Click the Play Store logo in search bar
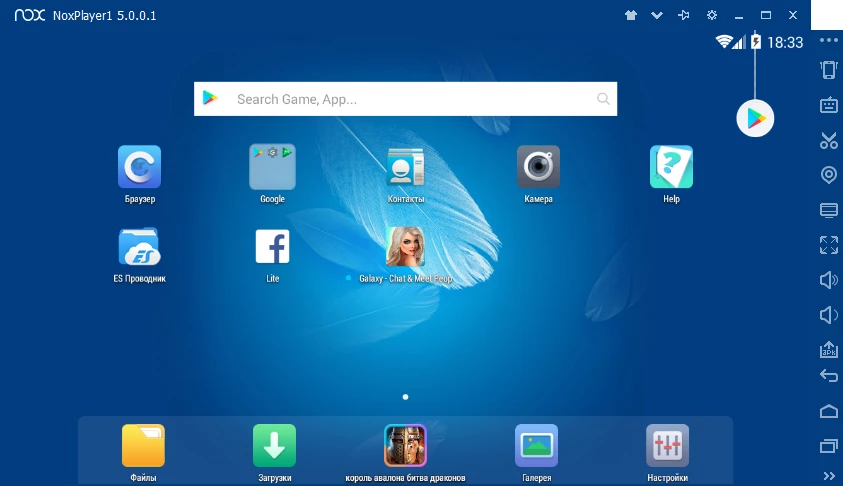Image resolution: width=843 pixels, height=486 pixels. [x=210, y=98]
